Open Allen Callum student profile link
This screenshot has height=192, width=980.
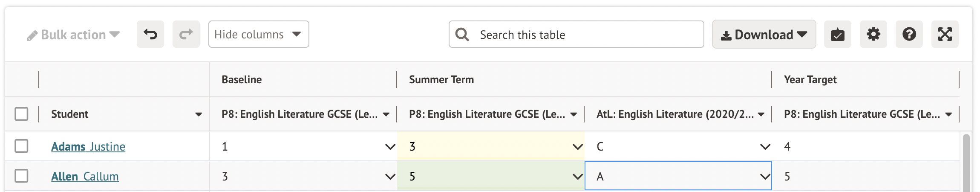click(x=85, y=176)
